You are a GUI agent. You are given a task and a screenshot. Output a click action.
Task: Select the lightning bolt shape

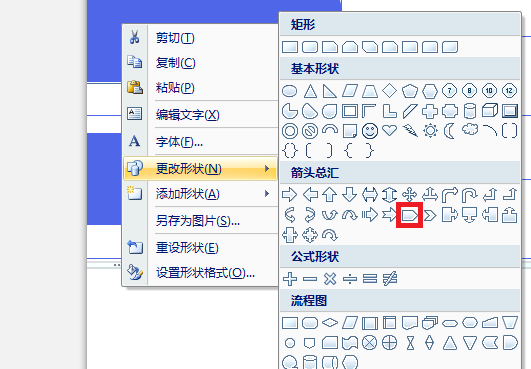tap(410, 131)
